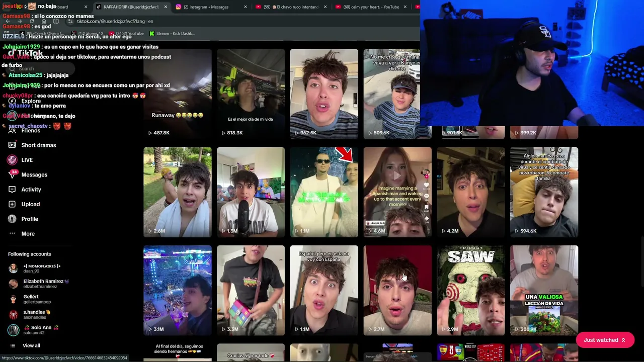Play 'UNA VALIOSA LECCIÓN DE VIDA' video
The width and height of the screenshot is (644, 362).
point(544,290)
